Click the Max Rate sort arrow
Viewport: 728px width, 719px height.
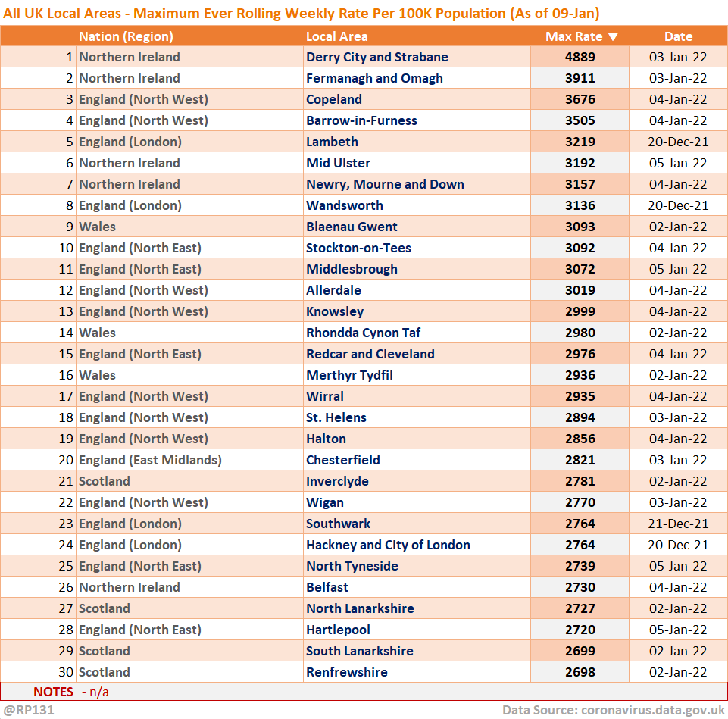click(613, 36)
